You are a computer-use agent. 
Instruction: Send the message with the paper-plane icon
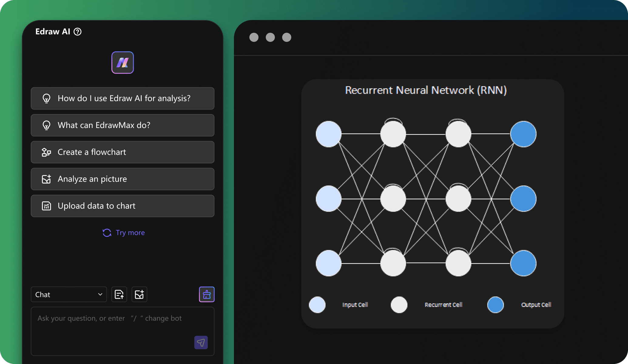[201, 342]
